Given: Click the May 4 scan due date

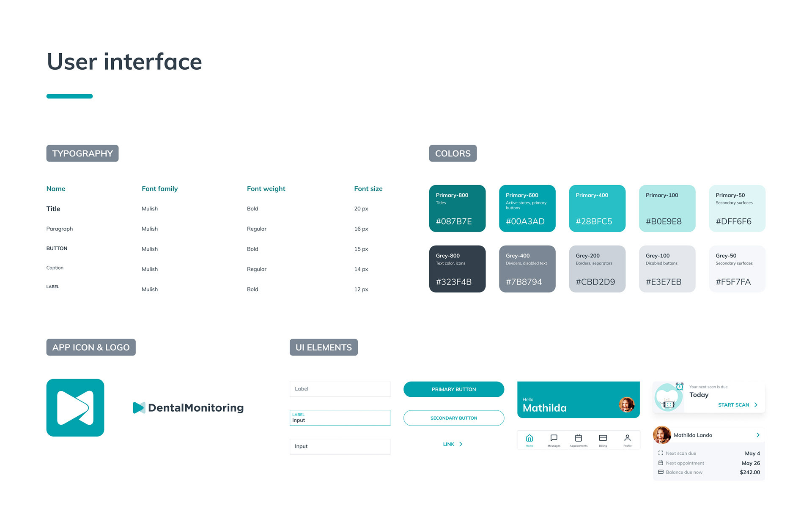Looking at the screenshot, I should pos(752,453).
